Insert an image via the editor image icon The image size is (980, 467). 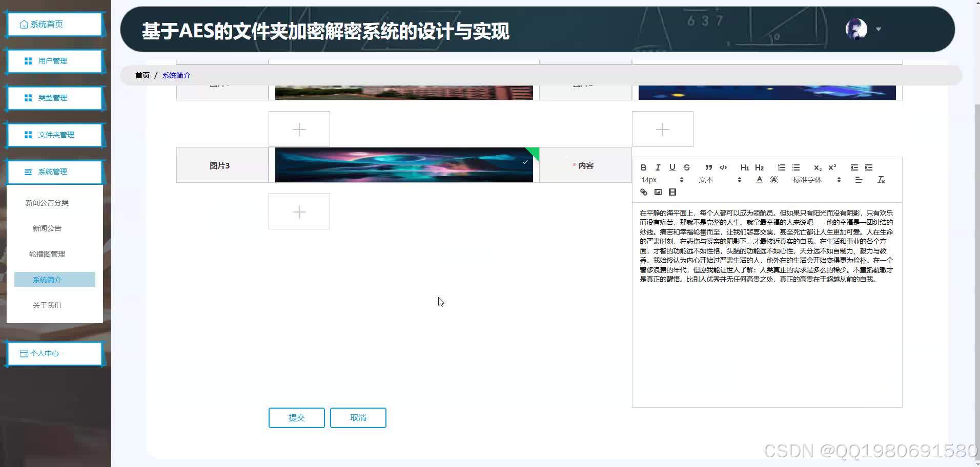(658, 192)
